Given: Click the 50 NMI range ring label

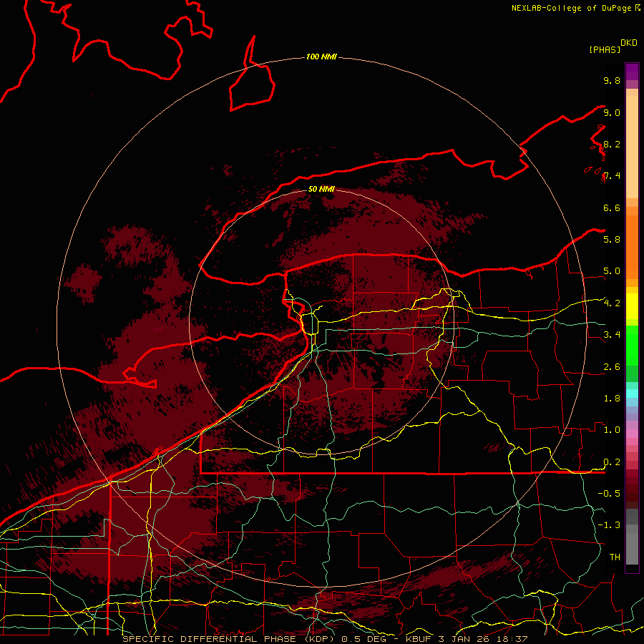Looking at the screenshot, I should pyautogui.click(x=321, y=189).
